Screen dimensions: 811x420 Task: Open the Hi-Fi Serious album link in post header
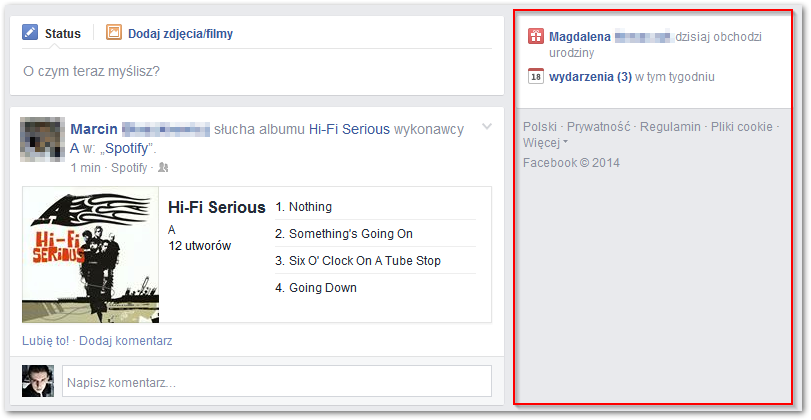click(349, 129)
